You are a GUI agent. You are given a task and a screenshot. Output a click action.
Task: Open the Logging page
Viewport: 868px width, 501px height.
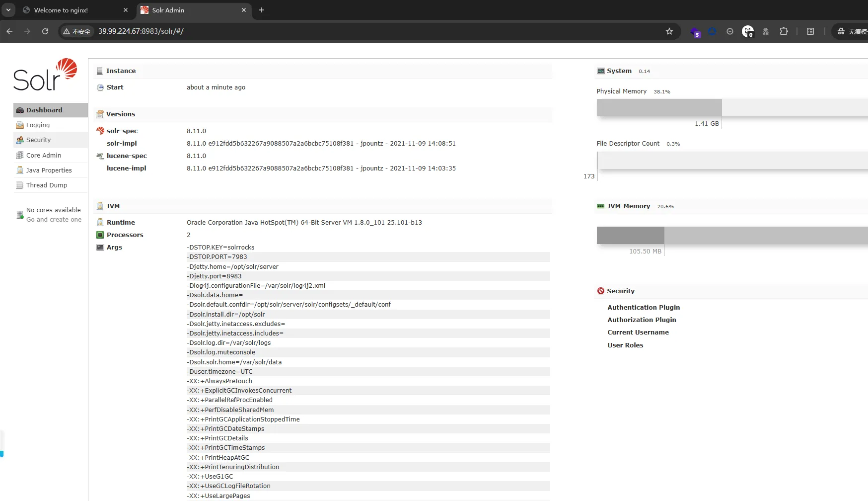tap(51, 125)
